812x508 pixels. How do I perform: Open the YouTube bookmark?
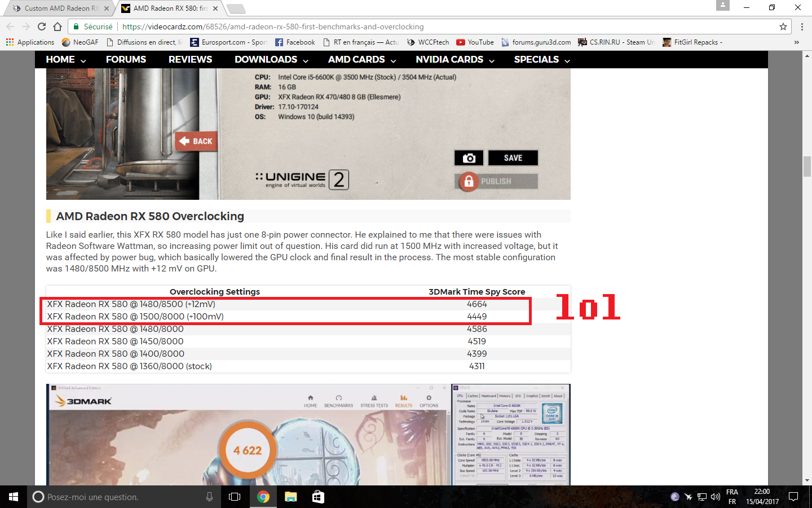click(475, 42)
